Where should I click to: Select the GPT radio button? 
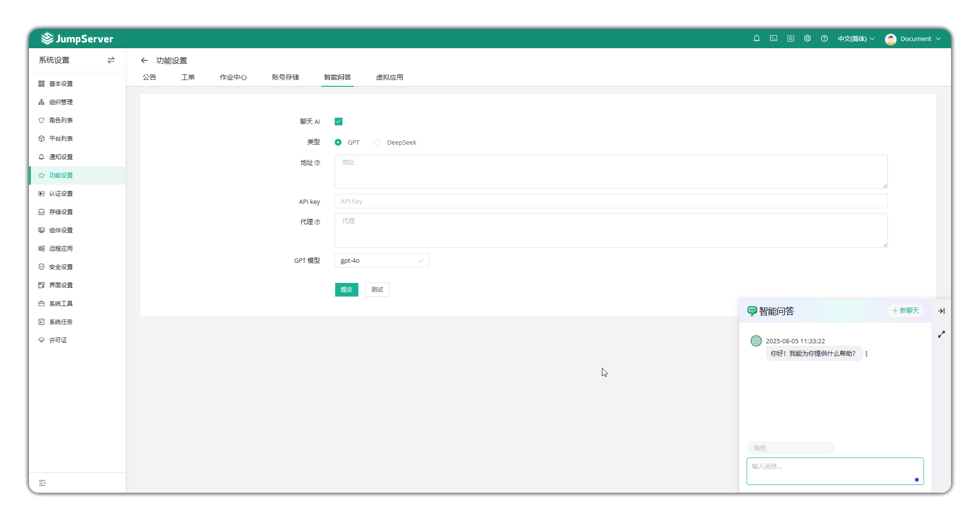click(338, 142)
